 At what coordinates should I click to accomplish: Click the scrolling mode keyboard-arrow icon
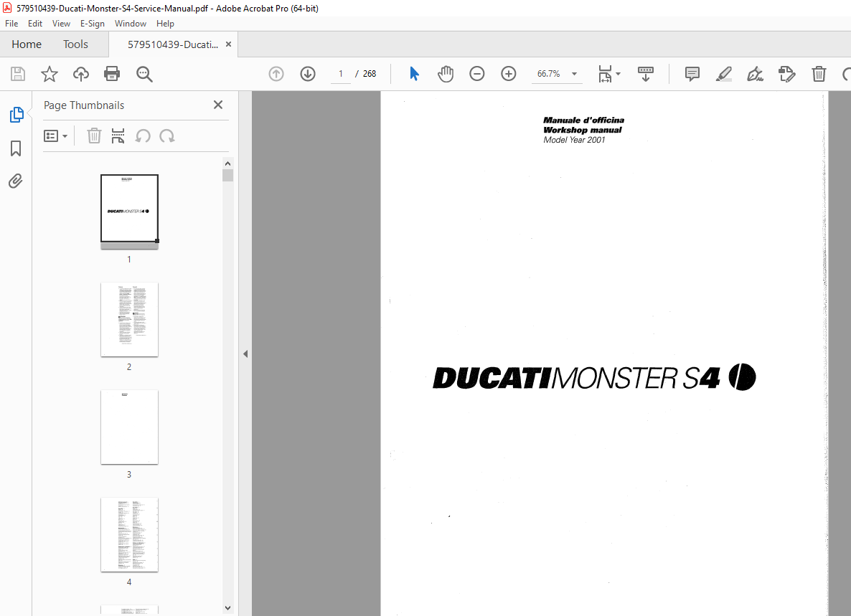click(x=645, y=74)
